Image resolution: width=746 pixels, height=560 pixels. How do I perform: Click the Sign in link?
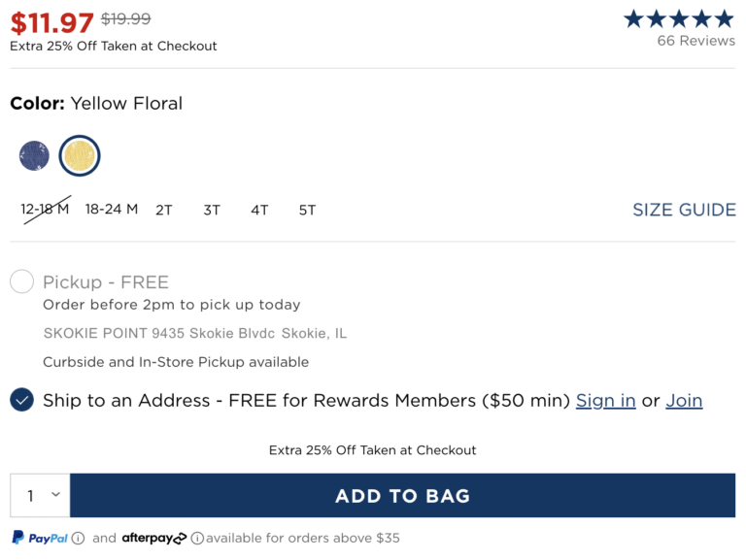click(x=605, y=401)
